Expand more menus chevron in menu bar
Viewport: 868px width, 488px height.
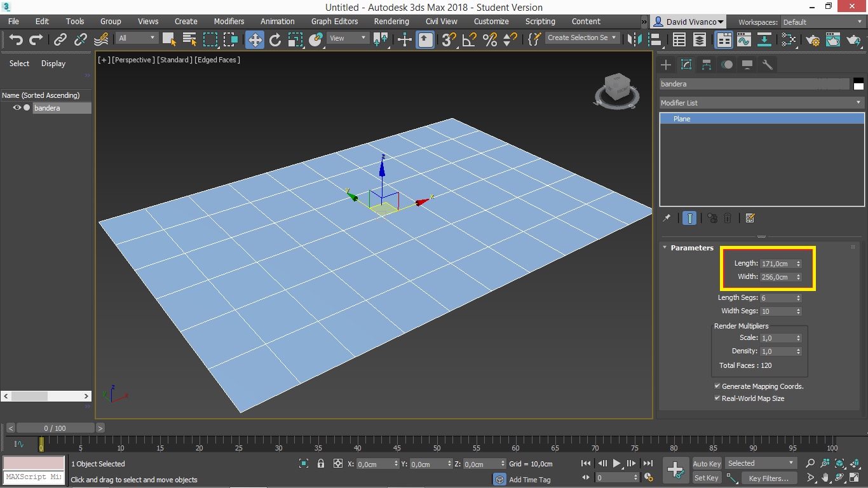pyautogui.click(x=644, y=22)
